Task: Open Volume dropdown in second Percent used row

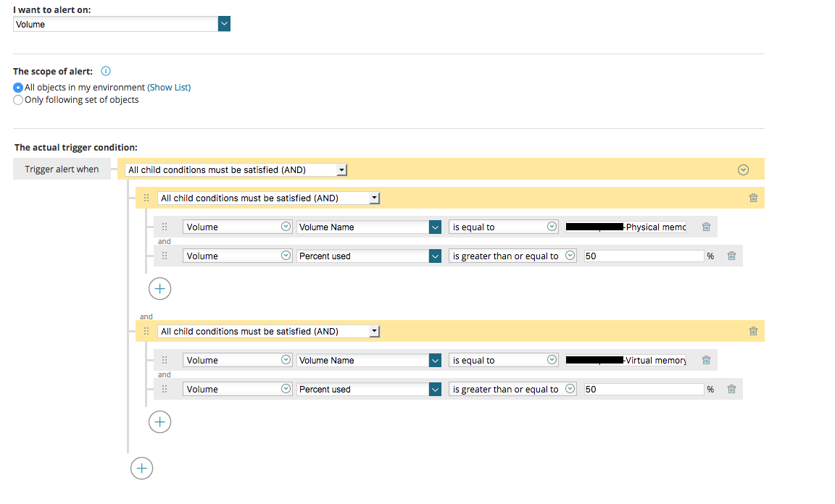Action: point(238,389)
